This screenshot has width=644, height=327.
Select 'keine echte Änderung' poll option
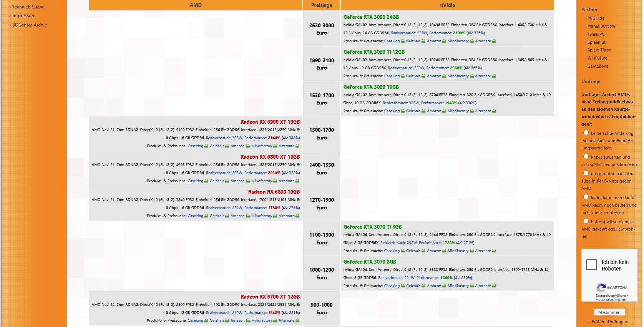point(586,133)
